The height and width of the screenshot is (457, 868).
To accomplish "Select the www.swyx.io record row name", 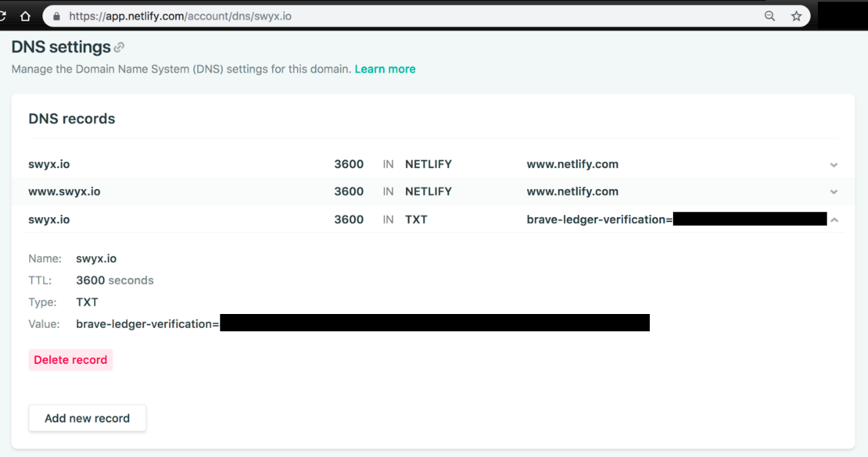I will coord(64,191).
